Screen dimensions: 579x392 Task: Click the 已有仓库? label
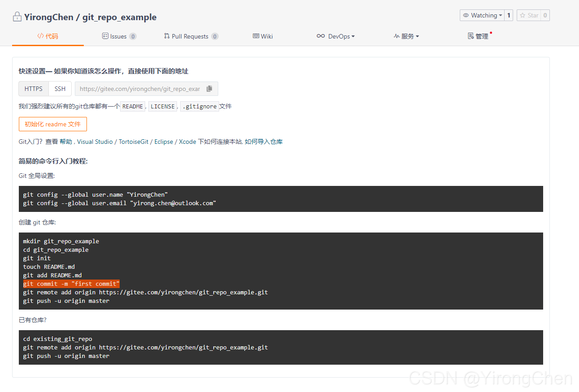33,320
